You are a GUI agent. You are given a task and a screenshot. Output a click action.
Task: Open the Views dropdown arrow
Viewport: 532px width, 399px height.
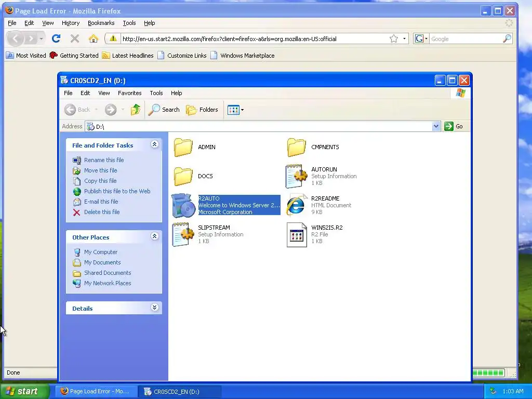click(x=242, y=110)
